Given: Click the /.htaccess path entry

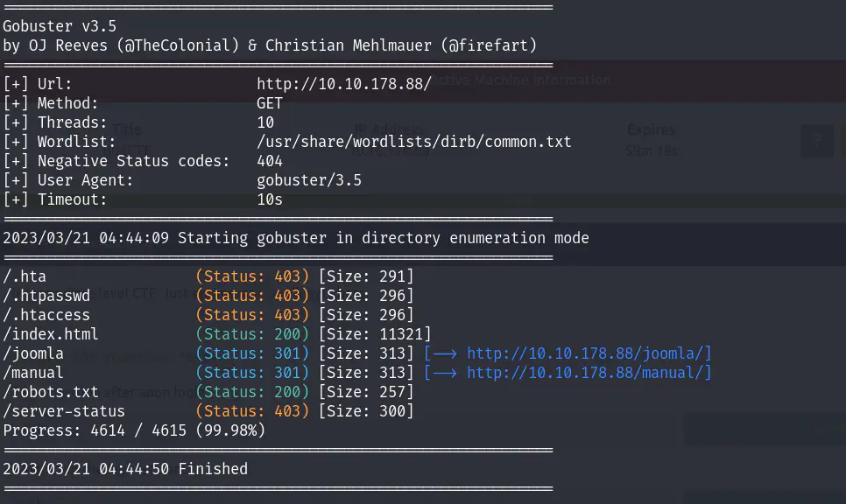Looking at the screenshot, I should [x=46, y=315].
